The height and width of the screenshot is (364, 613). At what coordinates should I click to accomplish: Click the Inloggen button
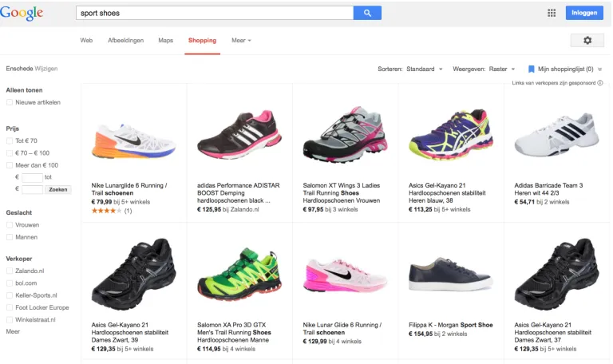[x=584, y=13]
